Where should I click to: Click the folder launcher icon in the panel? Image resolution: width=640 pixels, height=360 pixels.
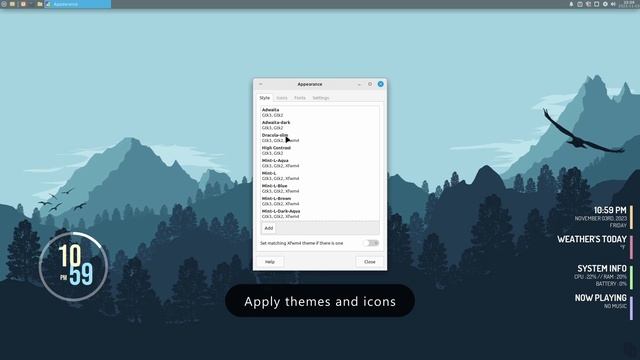point(40,4)
